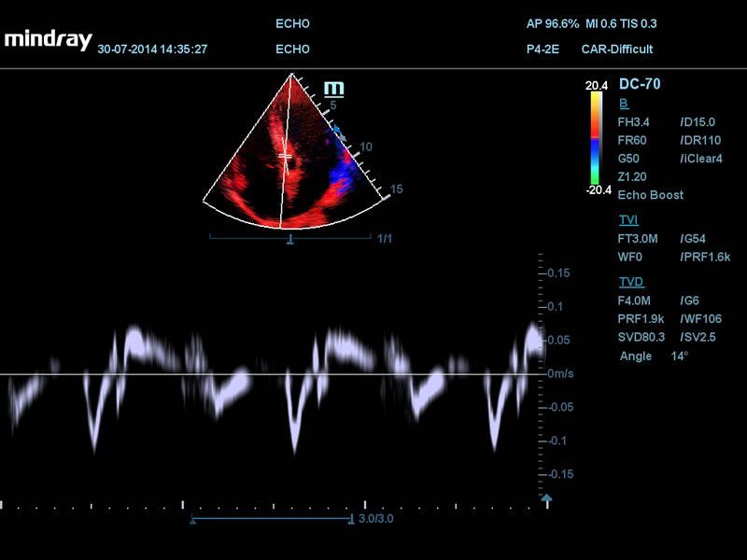Click the Angle 14° parameter

pyautogui.click(x=655, y=356)
